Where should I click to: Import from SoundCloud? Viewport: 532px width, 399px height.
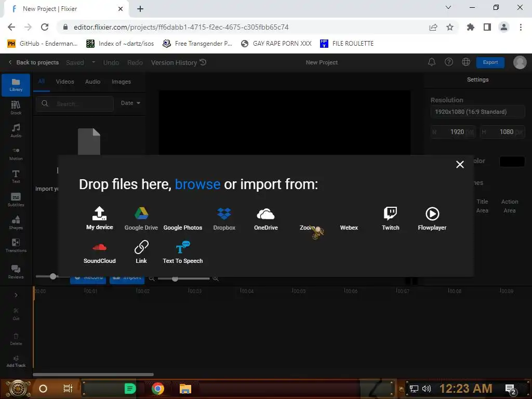pyautogui.click(x=99, y=252)
